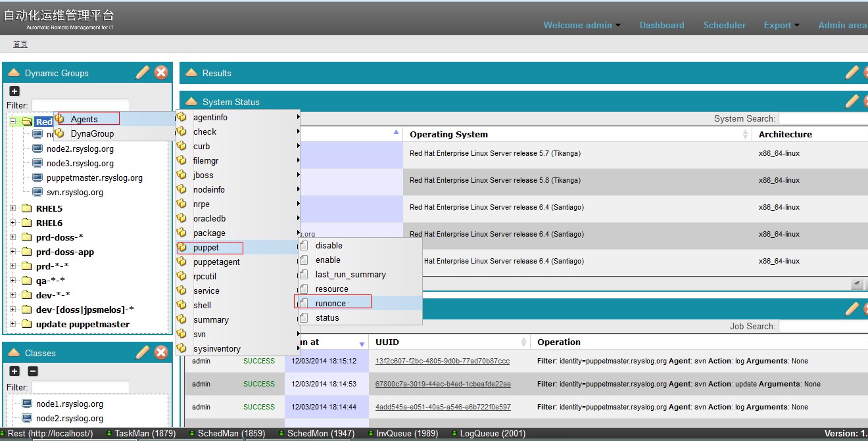Focus the Classes Filter input field

80,387
